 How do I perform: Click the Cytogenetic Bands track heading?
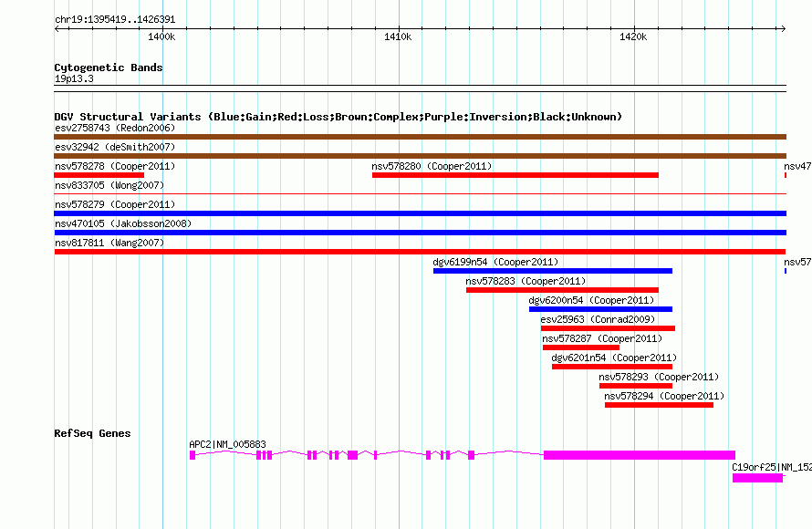click(109, 67)
